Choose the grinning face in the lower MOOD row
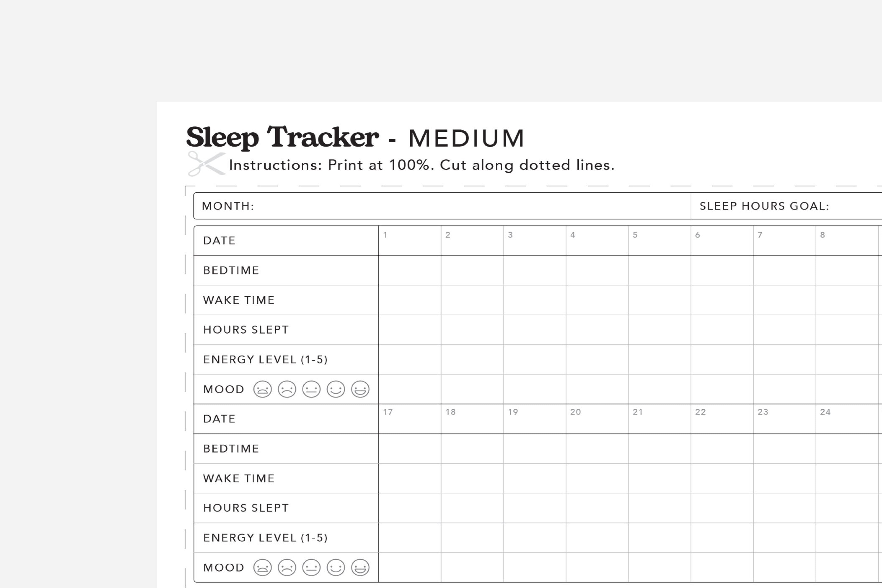The width and height of the screenshot is (882, 588). pyautogui.click(x=360, y=567)
